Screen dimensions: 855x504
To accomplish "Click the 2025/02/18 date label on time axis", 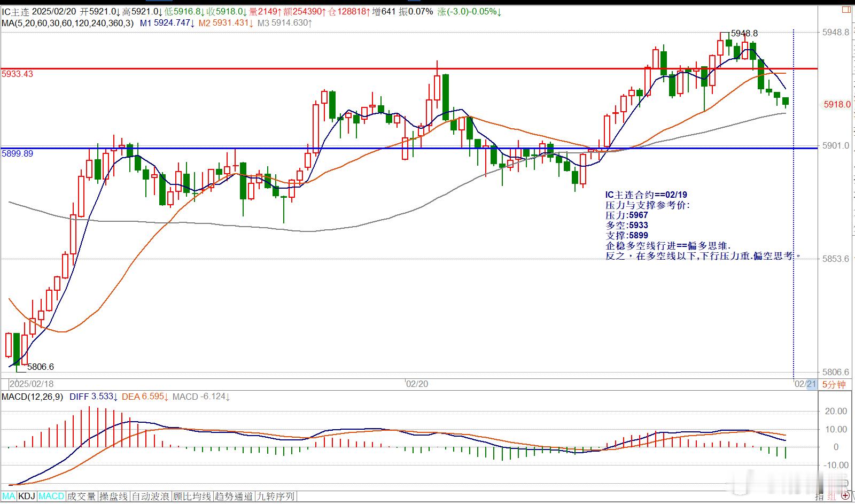I will coord(32,384).
